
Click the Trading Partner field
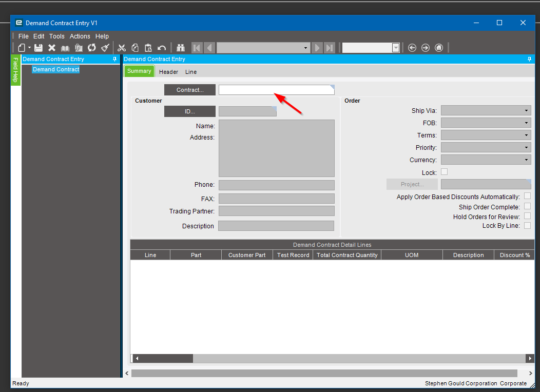pos(277,211)
